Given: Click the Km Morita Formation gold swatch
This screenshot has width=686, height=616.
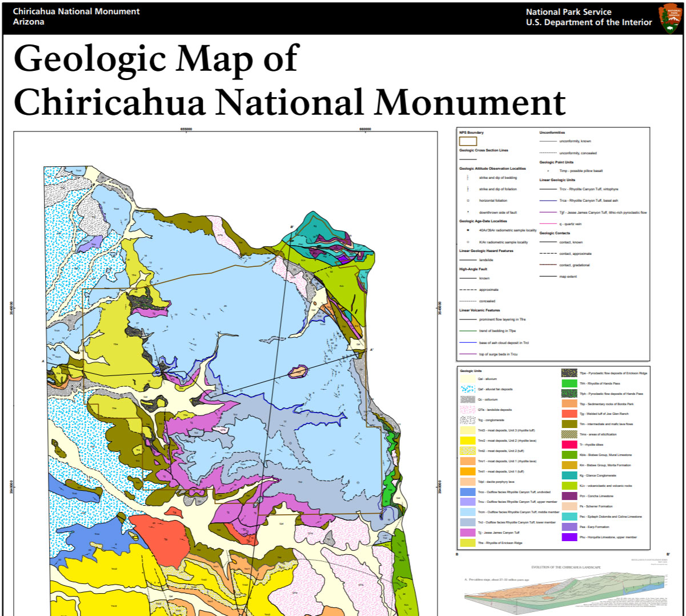Looking at the screenshot, I should pyautogui.click(x=569, y=465).
